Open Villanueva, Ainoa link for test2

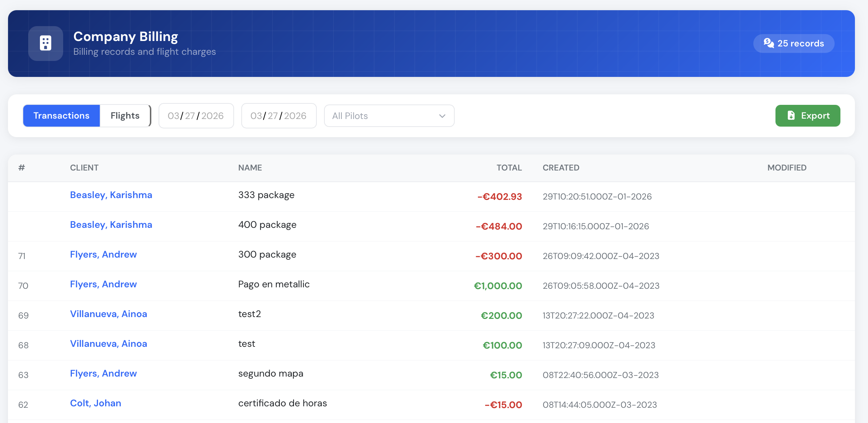108,314
